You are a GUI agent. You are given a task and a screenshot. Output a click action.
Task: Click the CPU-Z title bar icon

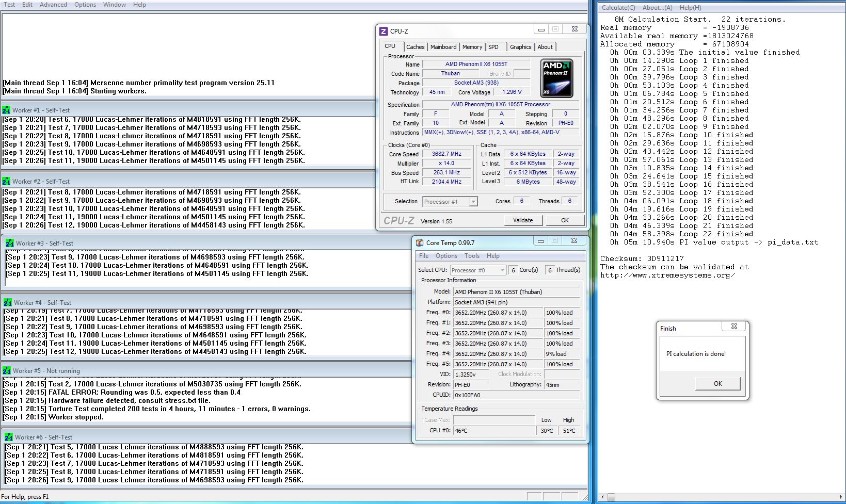tap(384, 31)
